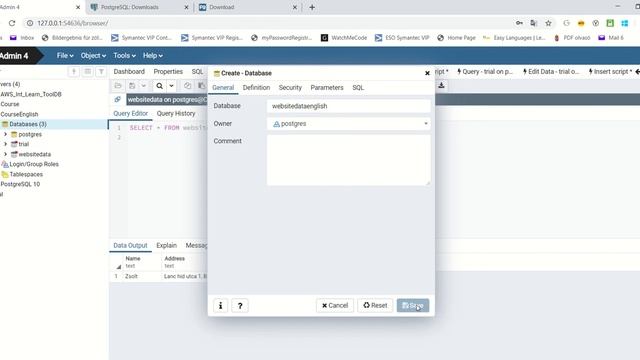Viewport: 640px width, 360px height.
Task: Expand the postgres database node
Action: (6, 134)
